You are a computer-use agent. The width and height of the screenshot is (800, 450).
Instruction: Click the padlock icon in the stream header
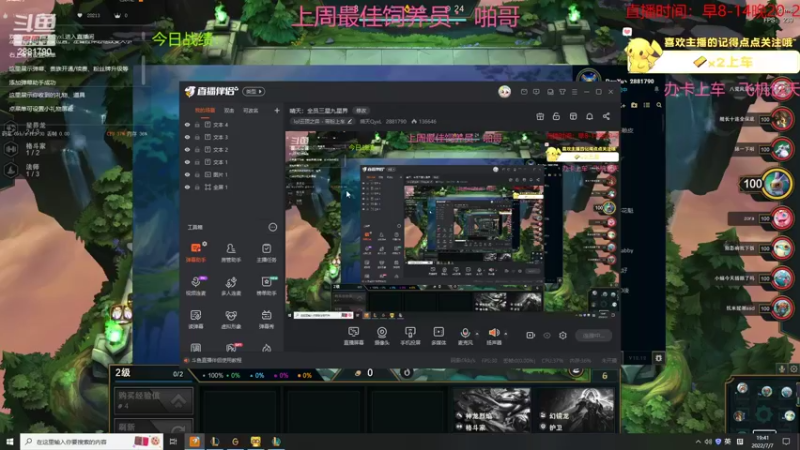(x=556, y=116)
